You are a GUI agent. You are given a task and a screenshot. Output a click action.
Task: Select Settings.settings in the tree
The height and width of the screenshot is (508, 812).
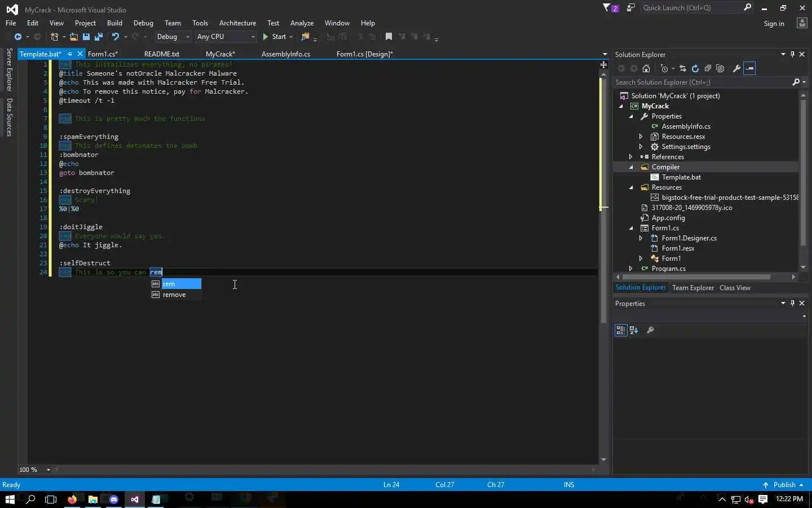coord(686,147)
